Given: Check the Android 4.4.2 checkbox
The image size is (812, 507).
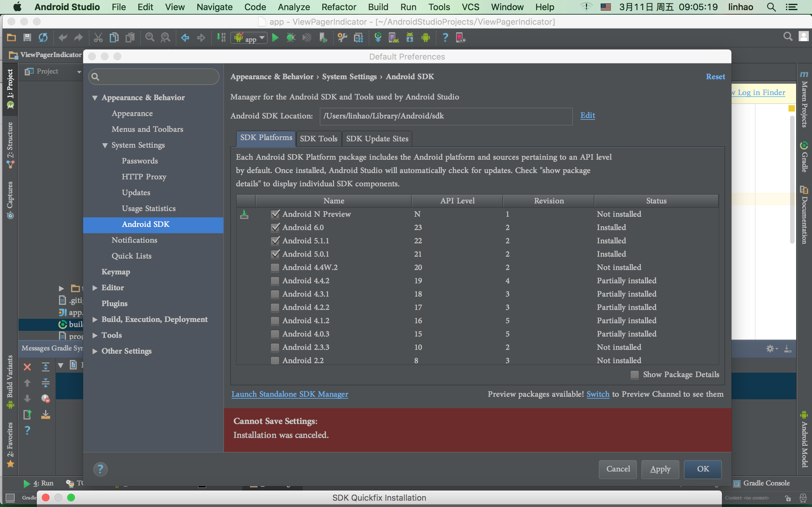Looking at the screenshot, I should point(275,281).
